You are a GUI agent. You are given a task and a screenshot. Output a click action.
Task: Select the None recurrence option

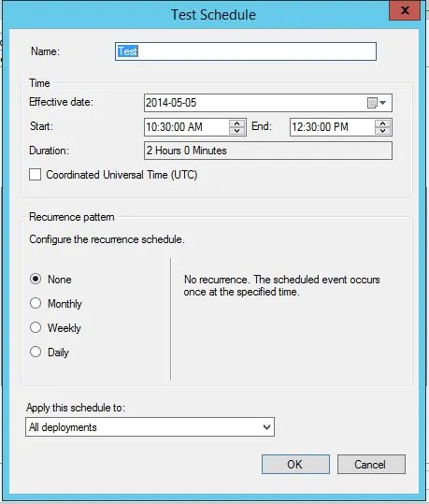click(36, 279)
